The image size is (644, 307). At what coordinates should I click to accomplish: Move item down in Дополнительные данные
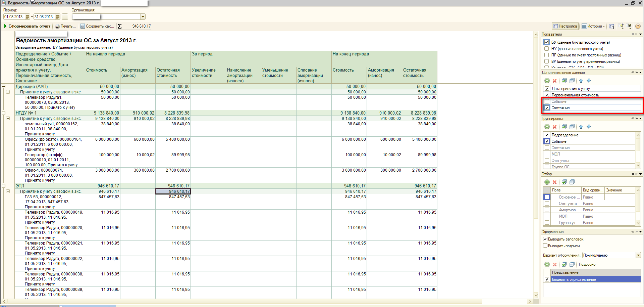point(589,81)
